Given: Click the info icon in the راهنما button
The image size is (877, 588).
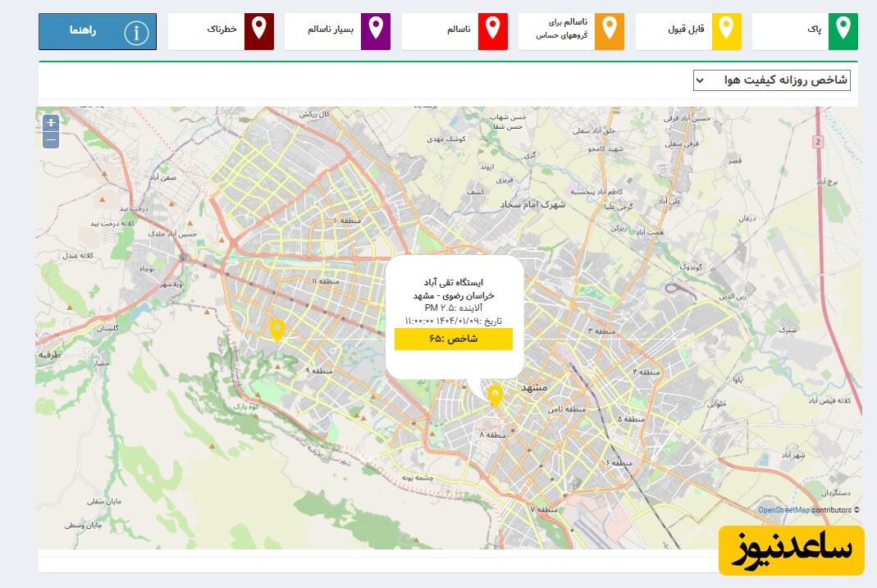Looking at the screenshot, I should tap(136, 32).
